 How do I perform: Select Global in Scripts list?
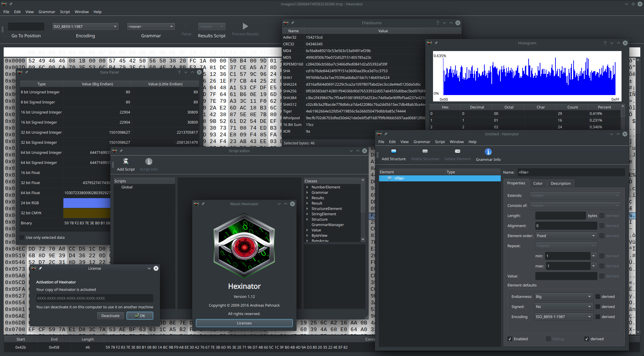click(127, 187)
